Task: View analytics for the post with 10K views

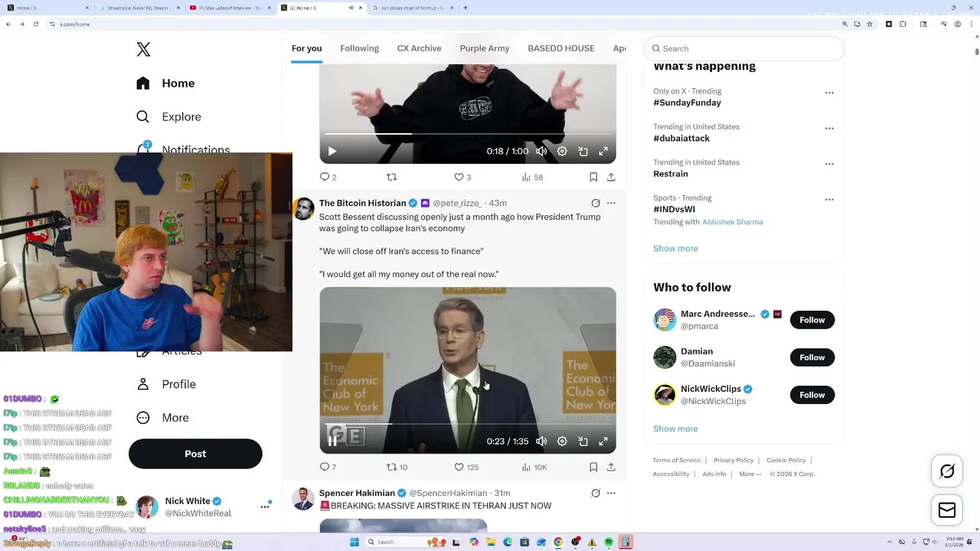Action: [x=534, y=467]
